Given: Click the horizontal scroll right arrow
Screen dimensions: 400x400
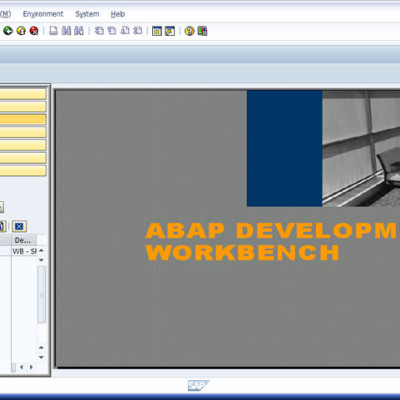Looking at the screenshot, I should click(31, 367).
